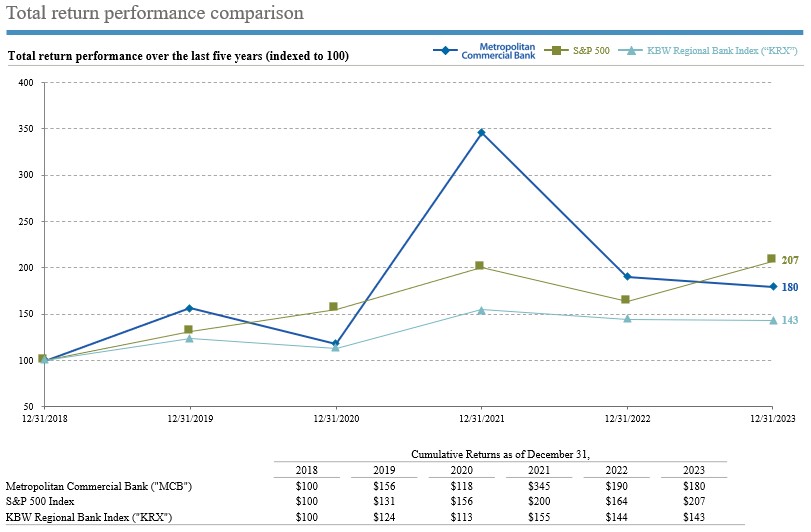Select the MCB data point at 12/31/2019
Image resolution: width=811 pixels, height=532 pixels.
coord(189,309)
